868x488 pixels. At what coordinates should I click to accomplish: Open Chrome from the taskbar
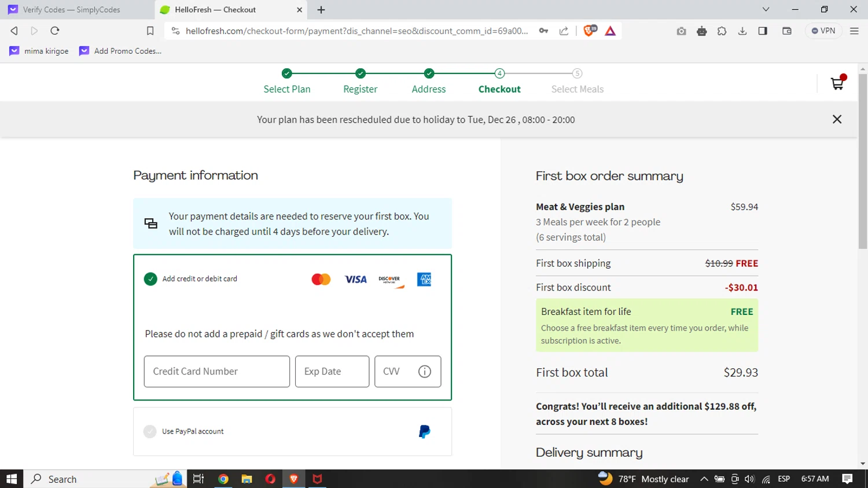pos(223,479)
